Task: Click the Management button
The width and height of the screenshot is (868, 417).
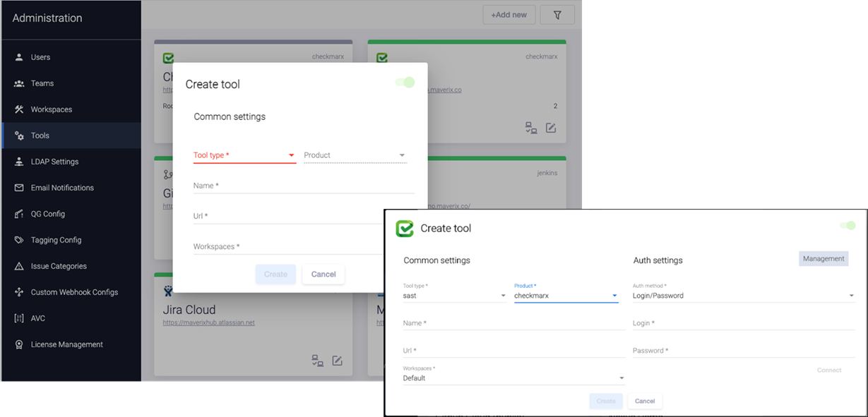Action: [824, 259]
